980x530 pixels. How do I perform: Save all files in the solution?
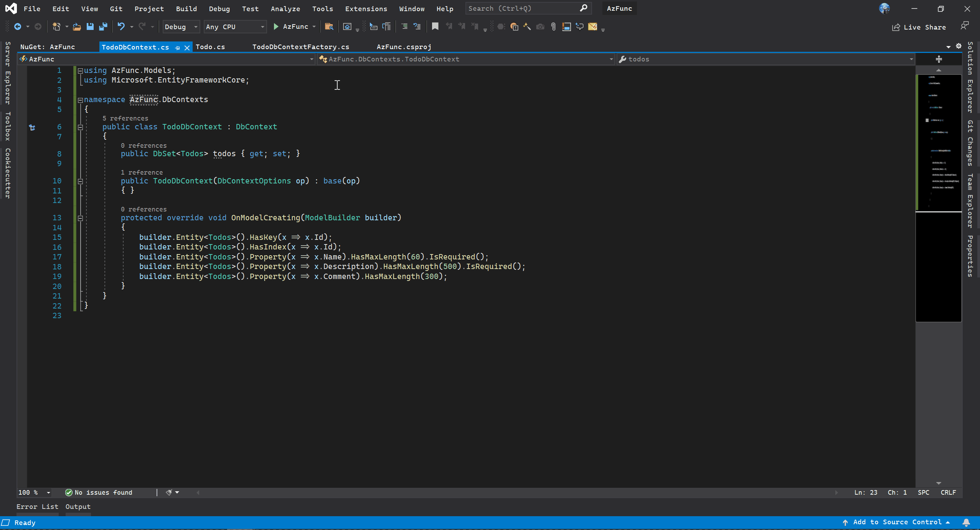[x=103, y=26]
